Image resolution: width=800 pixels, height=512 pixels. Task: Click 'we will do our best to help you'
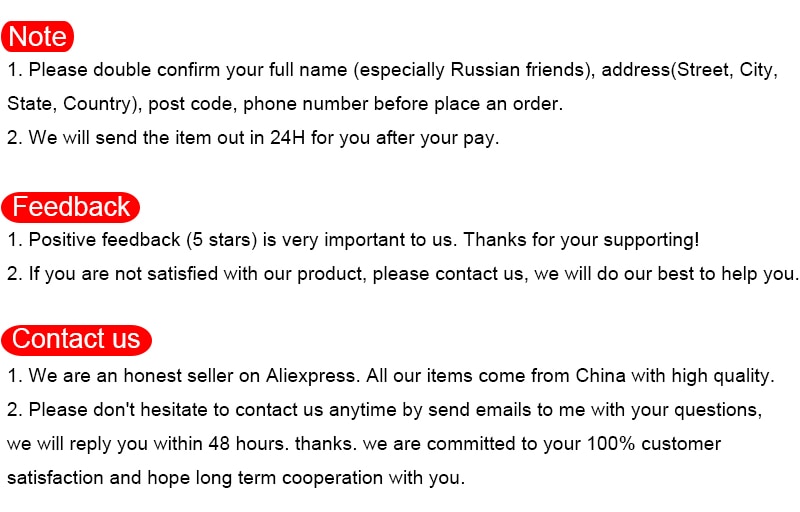click(x=664, y=274)
